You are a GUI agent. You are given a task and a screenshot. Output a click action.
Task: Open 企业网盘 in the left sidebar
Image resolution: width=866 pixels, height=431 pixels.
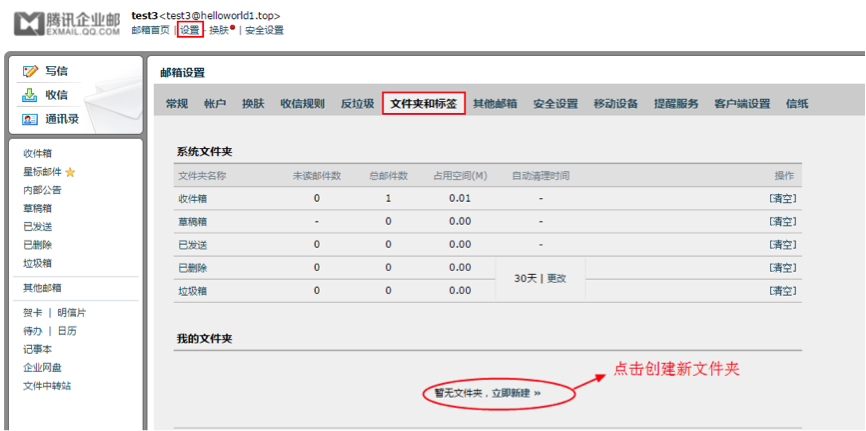click(x=41, y=367)
